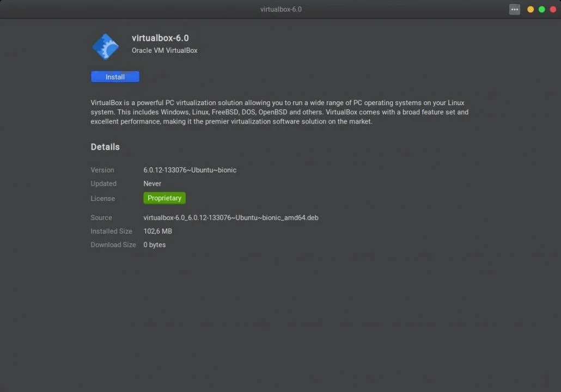
Task: Click download size value 0 bytes
Action: 154,244
